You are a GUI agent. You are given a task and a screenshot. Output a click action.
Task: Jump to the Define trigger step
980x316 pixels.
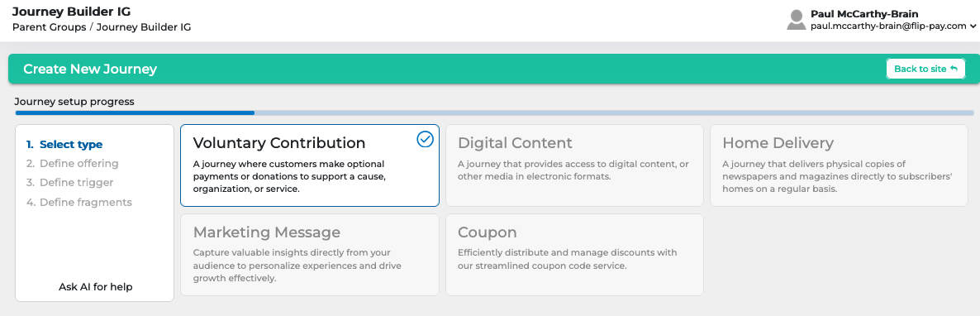pyautogui.click(x=70, y=183)
